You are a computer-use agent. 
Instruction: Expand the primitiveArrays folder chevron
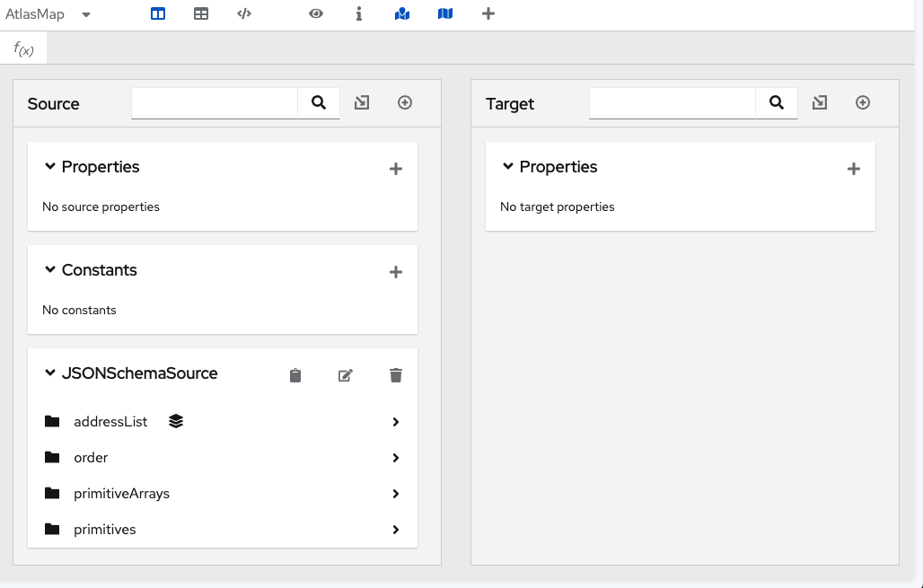tap(396, 494)
